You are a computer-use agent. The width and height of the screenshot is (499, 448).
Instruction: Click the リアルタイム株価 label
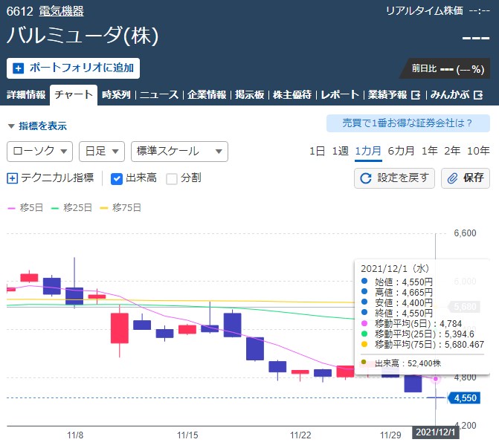424,11
